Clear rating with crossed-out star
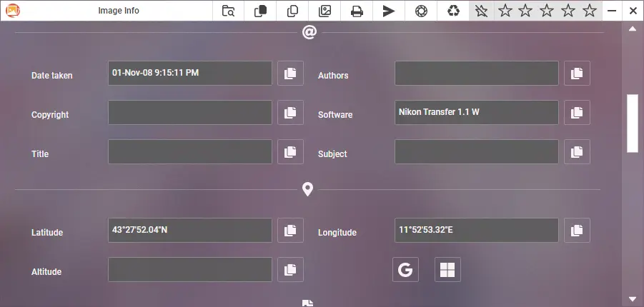Viewport: 644px width, 307px height. pos(482,11)
